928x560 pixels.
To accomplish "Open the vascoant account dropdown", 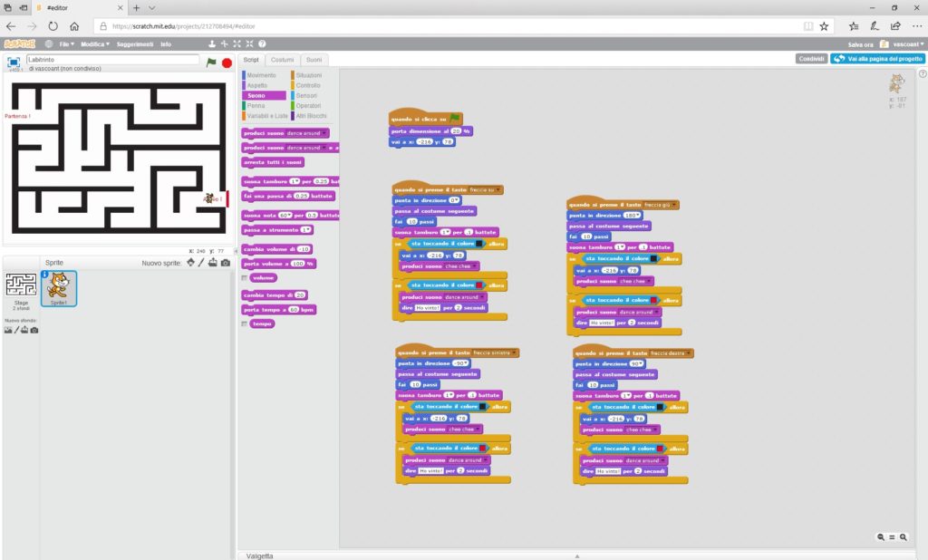I will click(908, 43).
